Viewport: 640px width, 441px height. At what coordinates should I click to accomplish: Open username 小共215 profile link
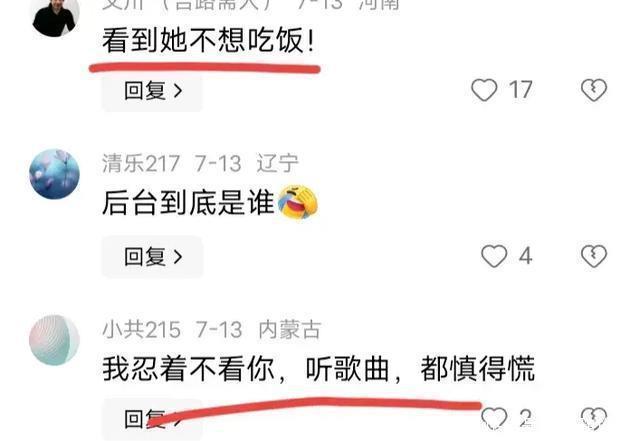tap(141, 329)
